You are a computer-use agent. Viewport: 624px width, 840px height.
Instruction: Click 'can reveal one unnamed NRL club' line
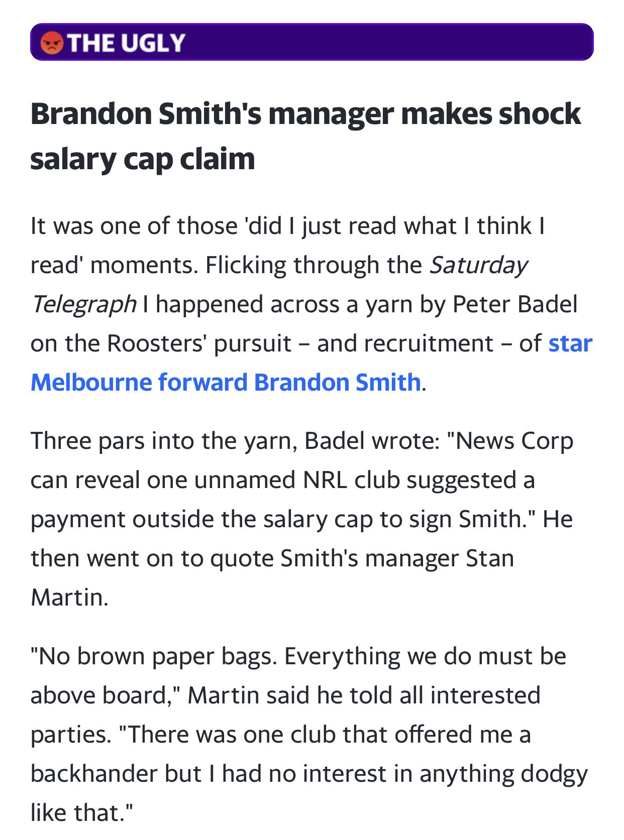(283, 480)
